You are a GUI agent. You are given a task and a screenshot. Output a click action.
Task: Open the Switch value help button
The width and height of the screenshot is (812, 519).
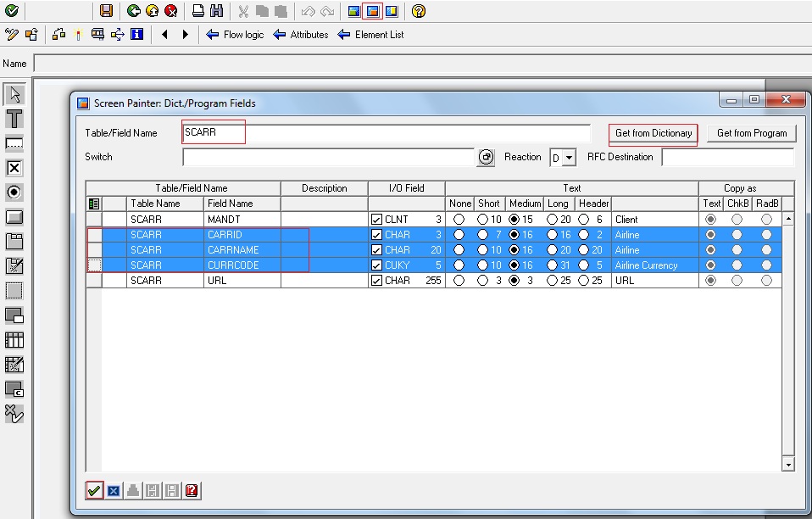486,157
